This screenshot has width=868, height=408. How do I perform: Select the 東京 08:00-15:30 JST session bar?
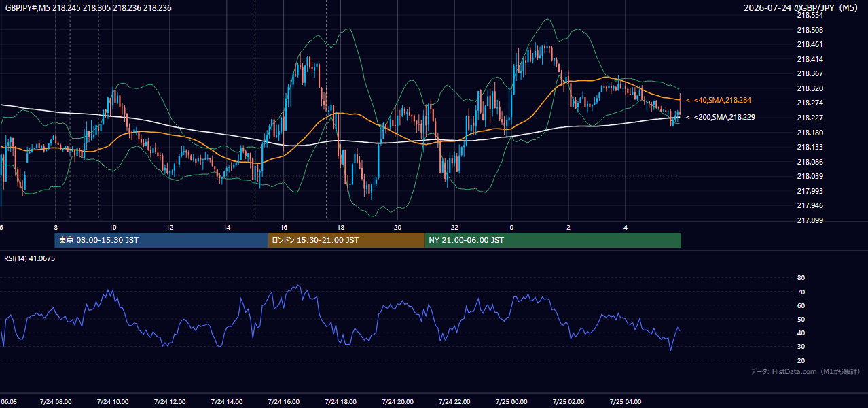(x=162, y=240)
